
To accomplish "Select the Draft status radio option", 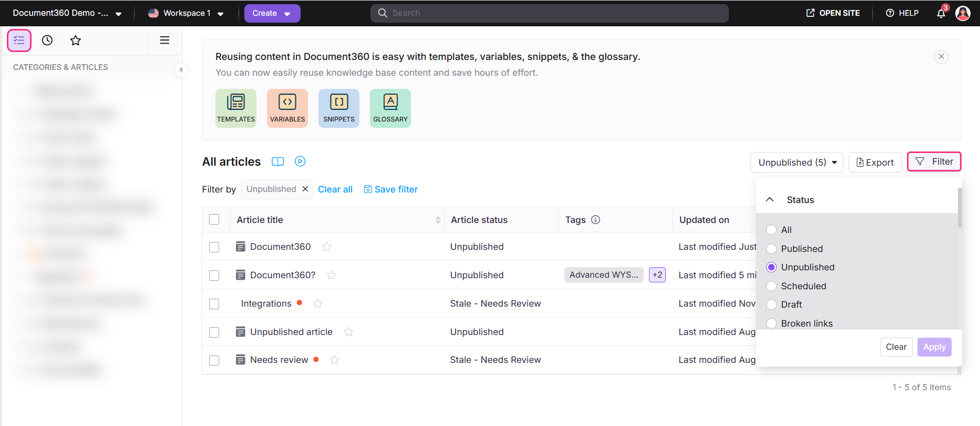I will point(771,305).
